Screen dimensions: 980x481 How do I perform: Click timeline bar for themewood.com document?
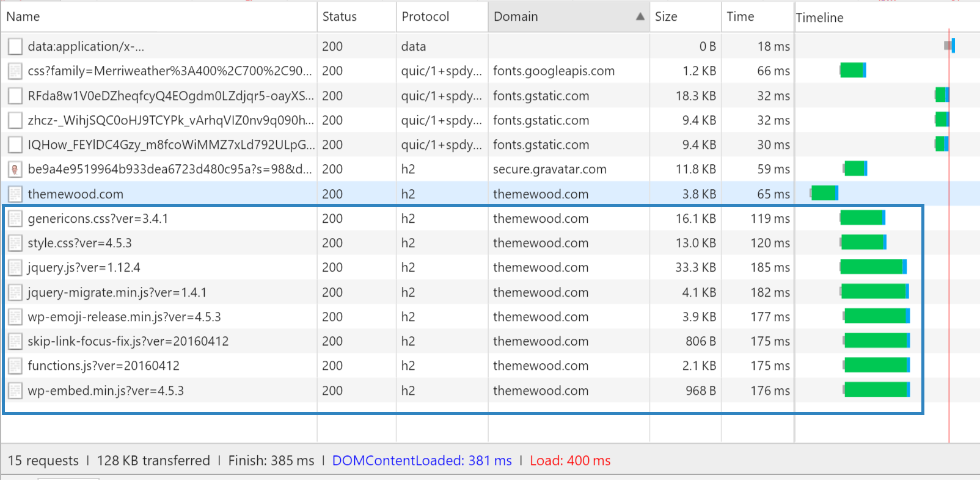pyautogui.click(x=824, y=193)
